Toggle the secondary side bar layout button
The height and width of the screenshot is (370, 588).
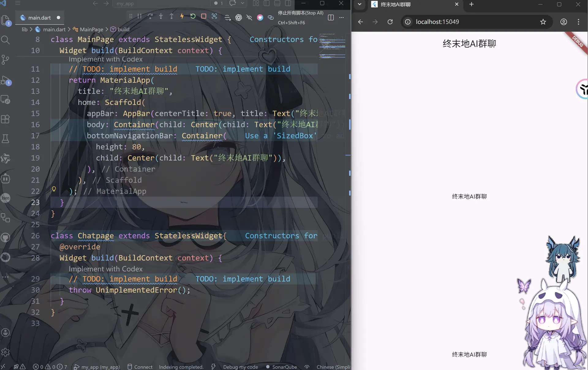click(288, 3)
